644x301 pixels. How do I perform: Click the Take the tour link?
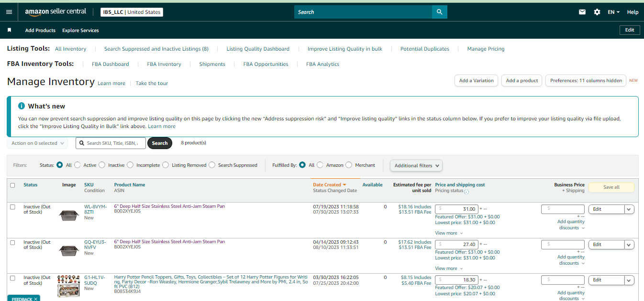point(152,83)
